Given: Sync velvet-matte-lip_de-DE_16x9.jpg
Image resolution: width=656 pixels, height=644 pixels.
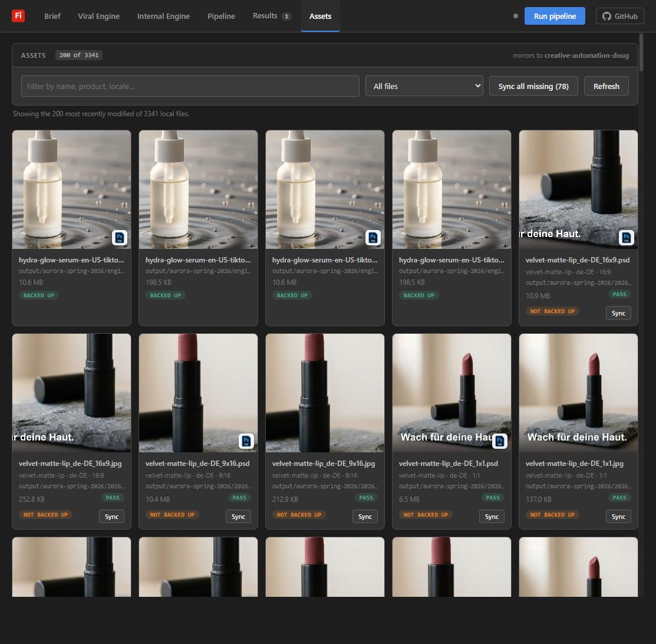Looking at the screenshot, I should pyautogui.click(x=111, y=517).
